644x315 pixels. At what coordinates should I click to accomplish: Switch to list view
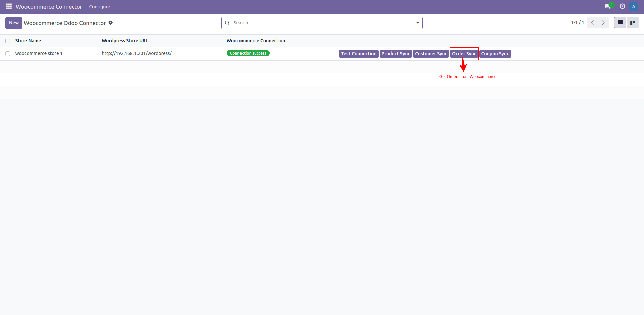click(620, 22)
